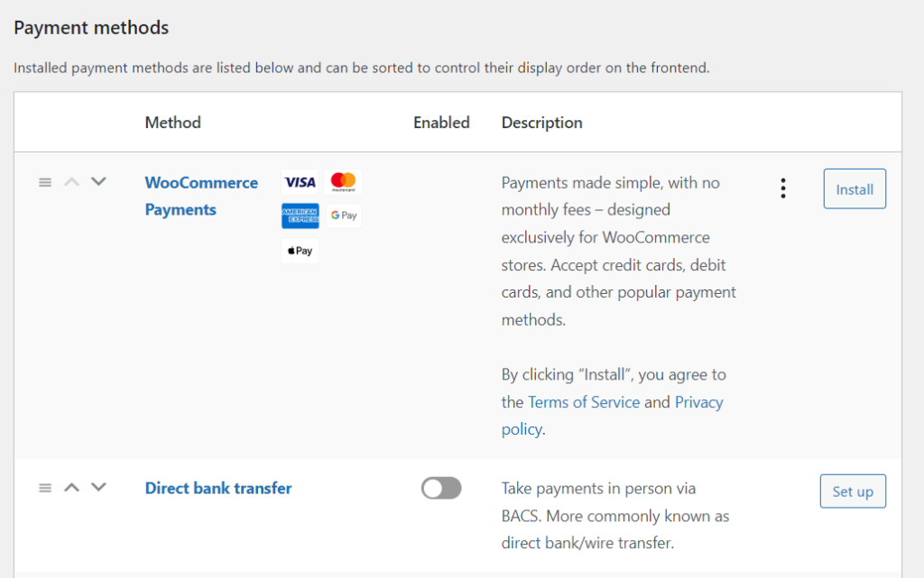Move WooCommerce Payments up with arrow
The width and height of the screenshot is (924, 578).
(72, 182)
